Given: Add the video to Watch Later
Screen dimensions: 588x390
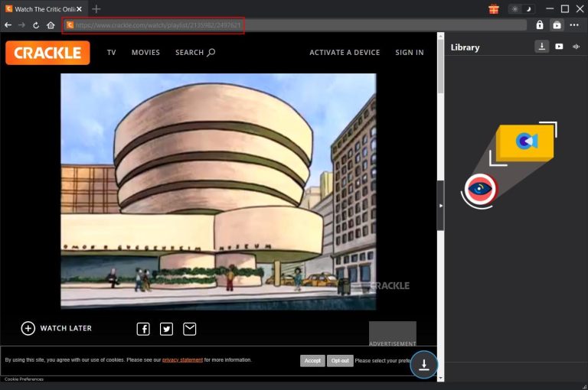Looking at the screenshot, I should click(57, 328).
